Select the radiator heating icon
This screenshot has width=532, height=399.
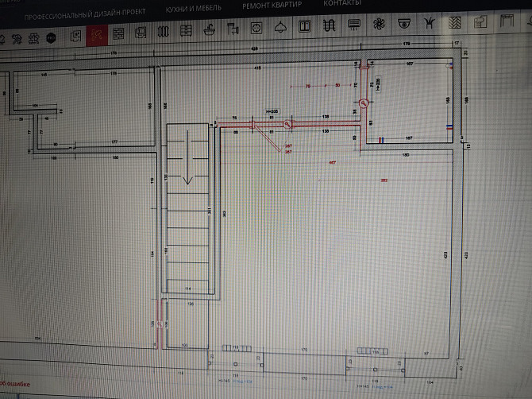[x=163, y=33]
